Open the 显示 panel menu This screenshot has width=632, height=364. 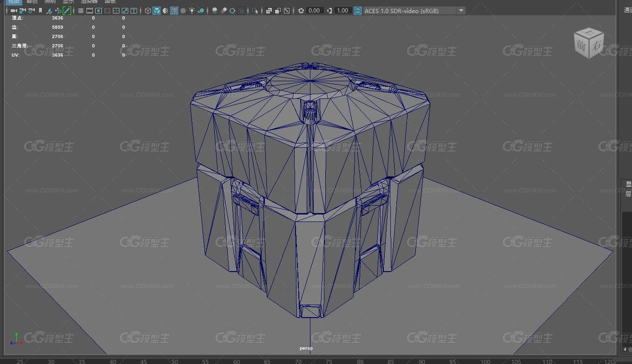(x=68, y=1)
